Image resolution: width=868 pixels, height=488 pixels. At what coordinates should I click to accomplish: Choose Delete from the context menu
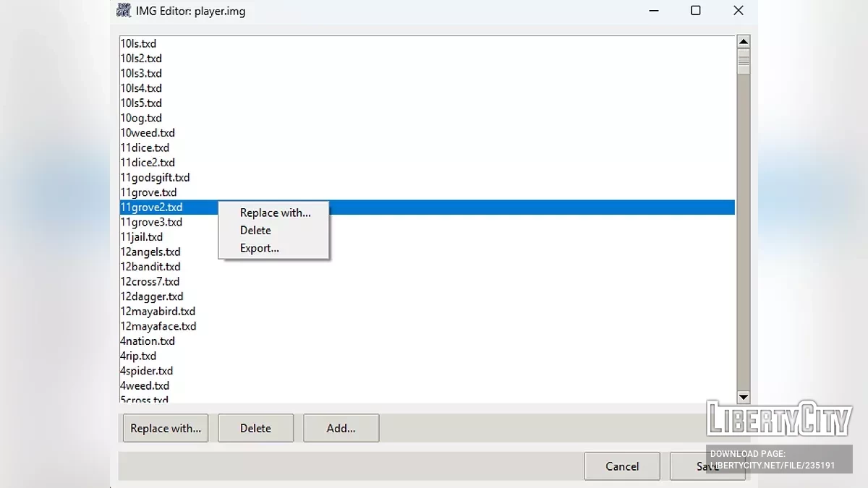point(255,231)
